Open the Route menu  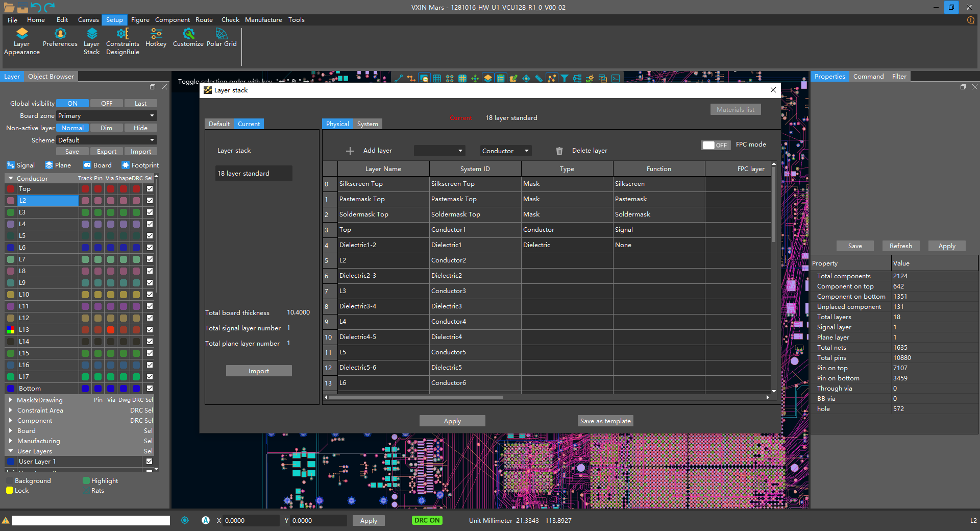click(x=204, y=20)
